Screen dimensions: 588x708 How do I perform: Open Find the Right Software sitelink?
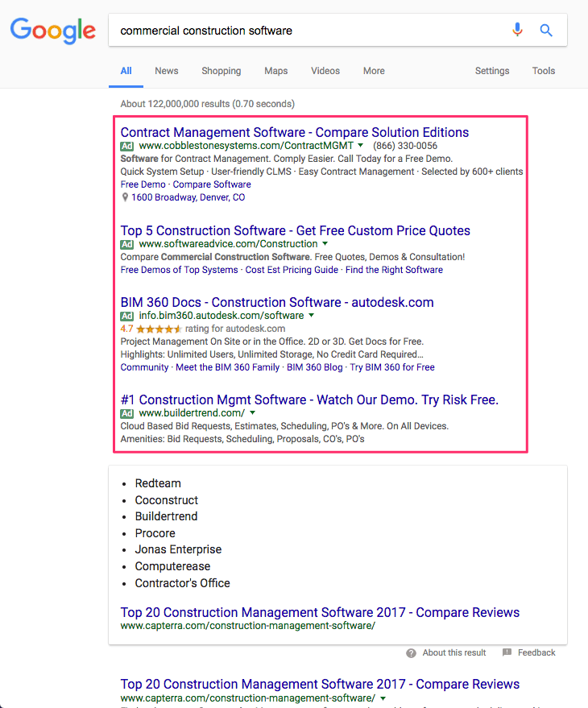(394, 270)
